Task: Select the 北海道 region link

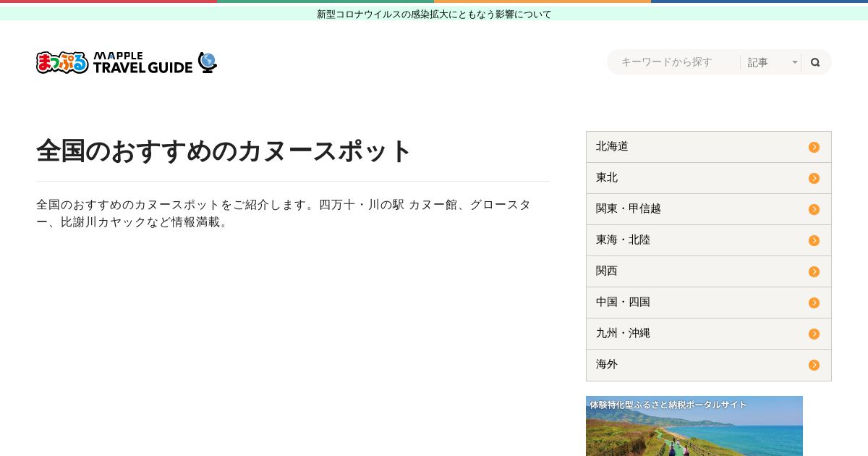Action: pyautogui.click(x=709, y=147)
